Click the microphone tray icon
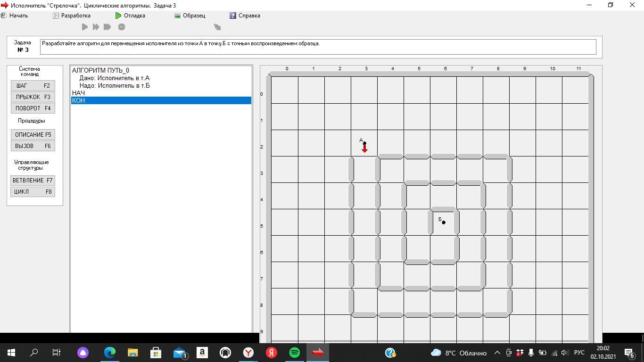Image resolution: width=644 pixels, height=362 pixels. (531, 353)
